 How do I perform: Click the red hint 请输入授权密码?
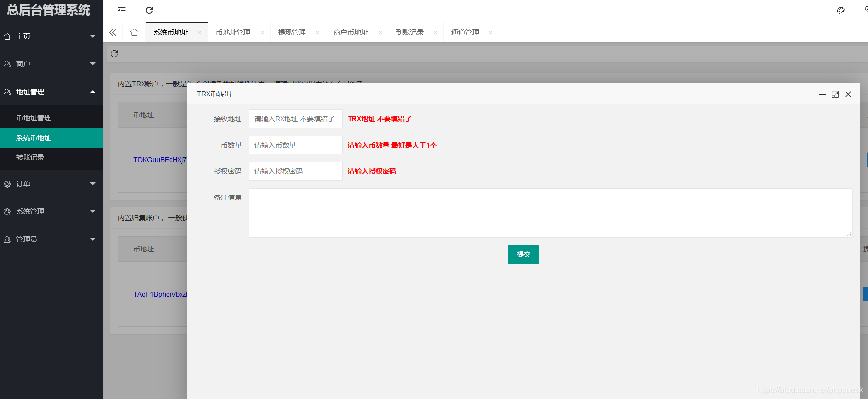tap(372, 171)
